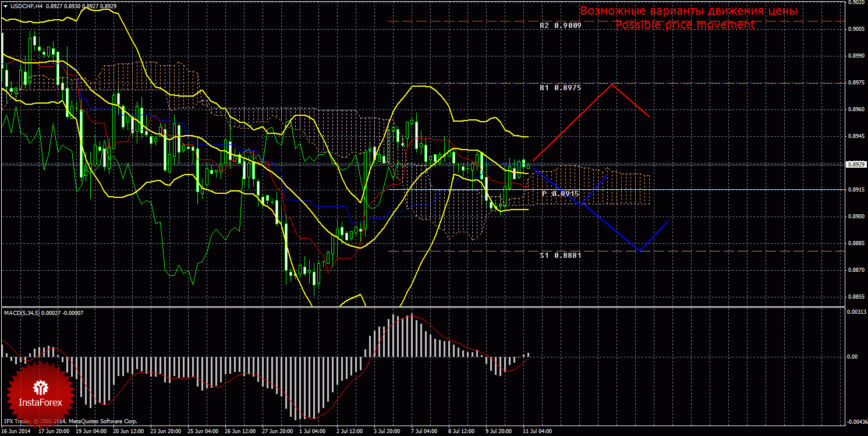Click MACD scale value -0.00436
Image resolution: width=868 pixels, height=436 pixels.
click(x=856, y=421)
